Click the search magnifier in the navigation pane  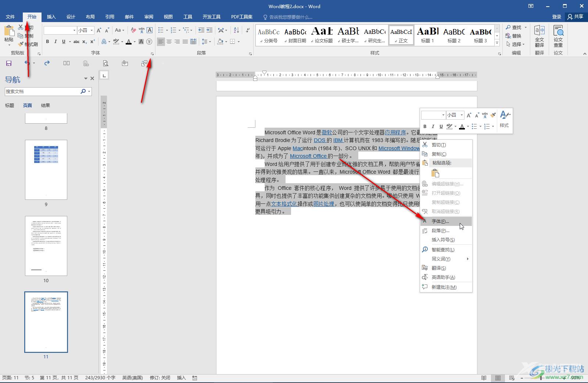(x=83, y=91)
